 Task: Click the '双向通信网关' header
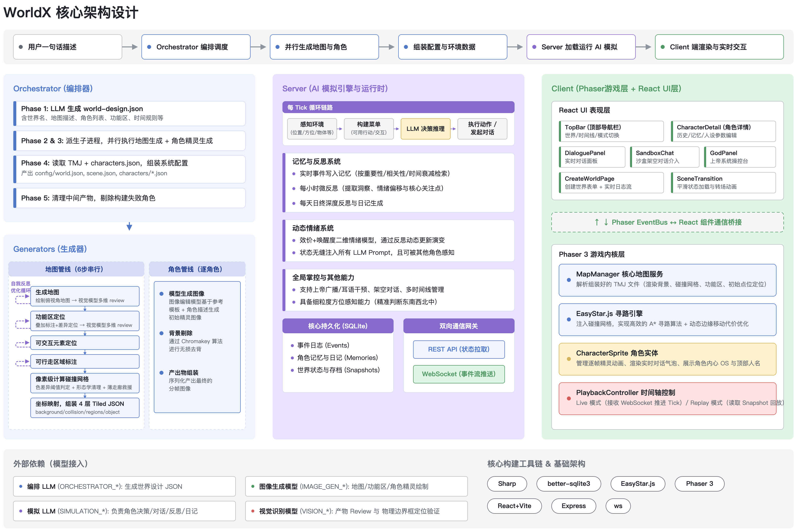458,326
